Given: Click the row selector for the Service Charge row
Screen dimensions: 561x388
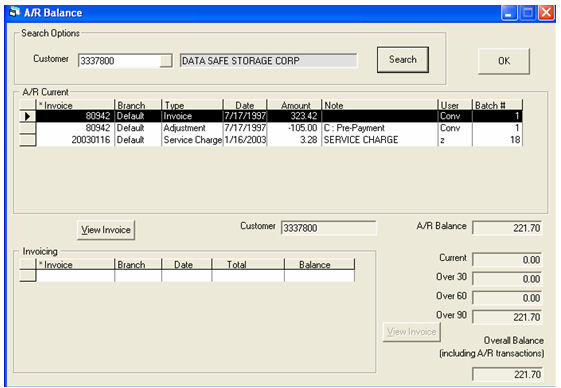Looking at the screenshot, I should pyautogui.click(x=28, y=140).
